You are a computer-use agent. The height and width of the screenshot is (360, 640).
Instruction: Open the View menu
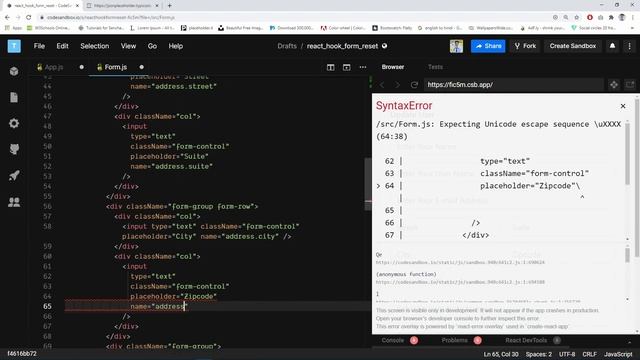point(128,46)
